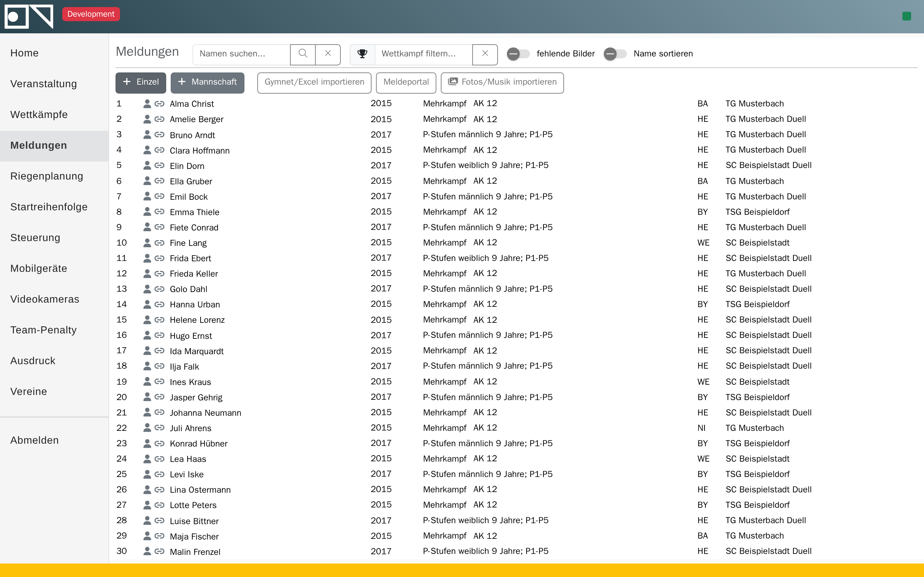Click the link icon next to Bruno Arndt
924x577 pixels.
pyautogui.click(x=159, y=135)
